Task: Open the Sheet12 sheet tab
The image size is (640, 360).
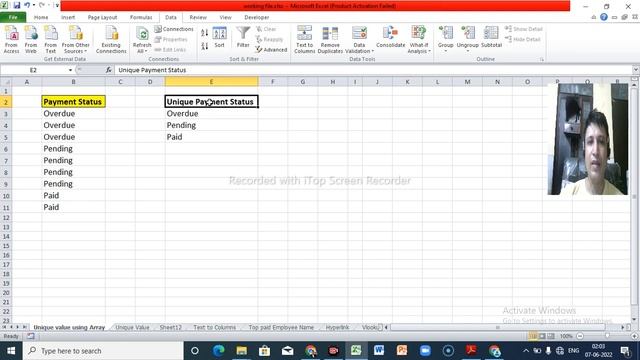Action: (x=171, y=327)
